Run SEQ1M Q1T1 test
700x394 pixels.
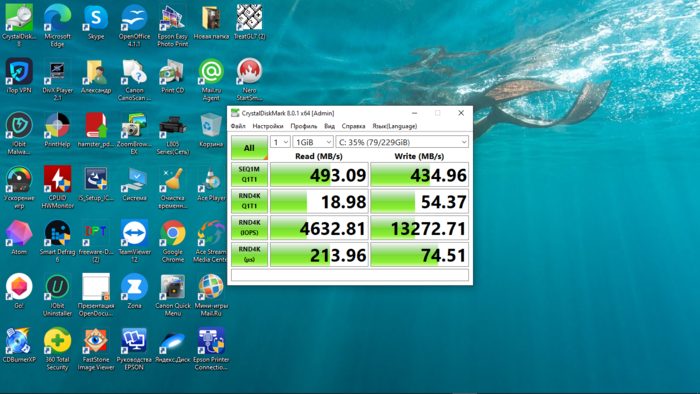[x=249, y=174]
